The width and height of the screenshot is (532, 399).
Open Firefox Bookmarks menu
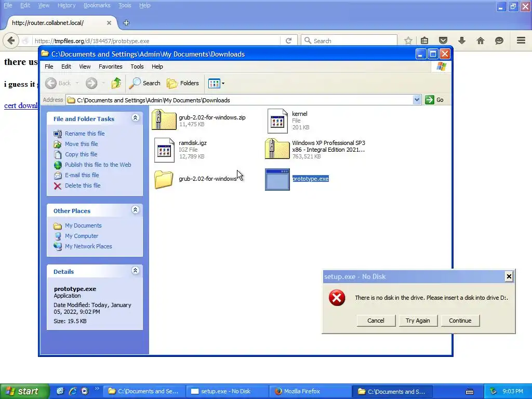pos(97,5)
